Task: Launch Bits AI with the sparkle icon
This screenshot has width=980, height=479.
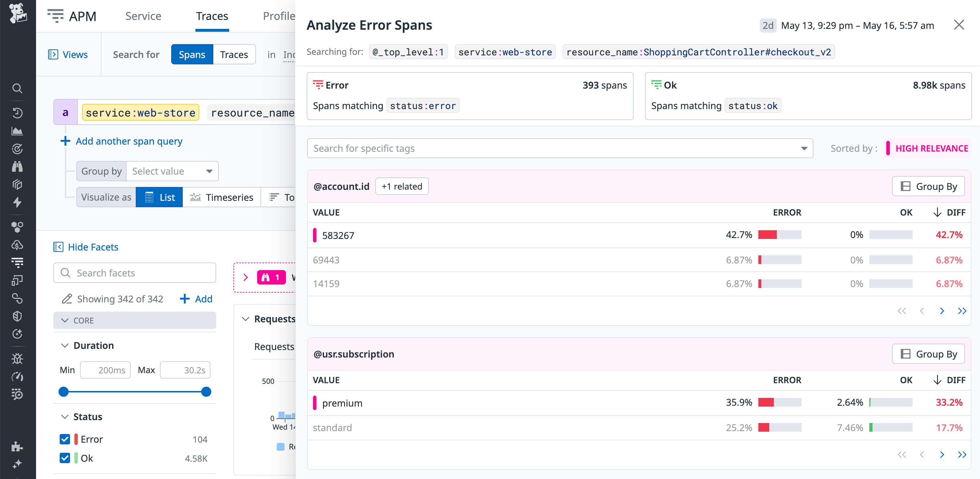Action: click(18, 464)
